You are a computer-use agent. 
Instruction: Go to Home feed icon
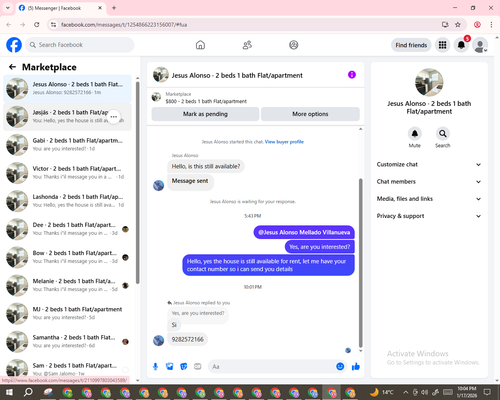pyautogui.click(x=200, y=45)
